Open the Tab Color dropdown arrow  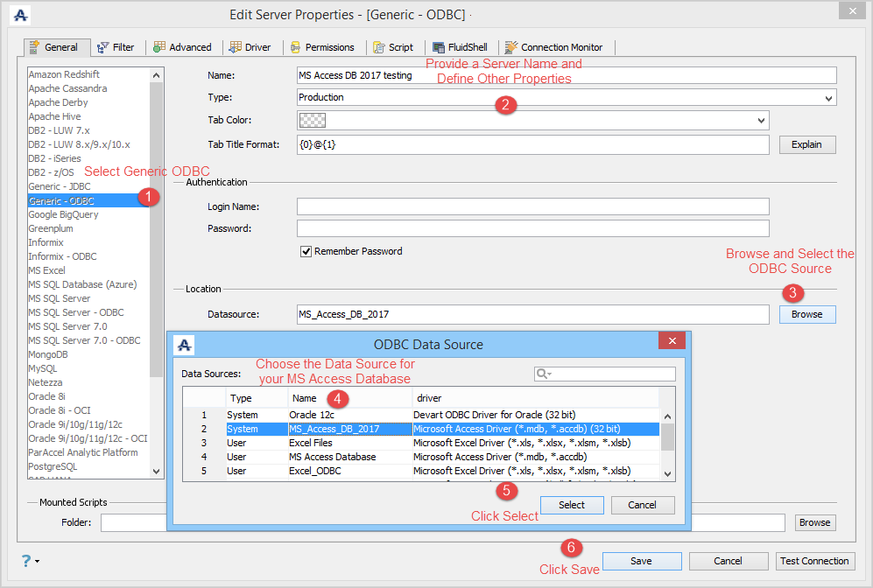click(761, 121)
